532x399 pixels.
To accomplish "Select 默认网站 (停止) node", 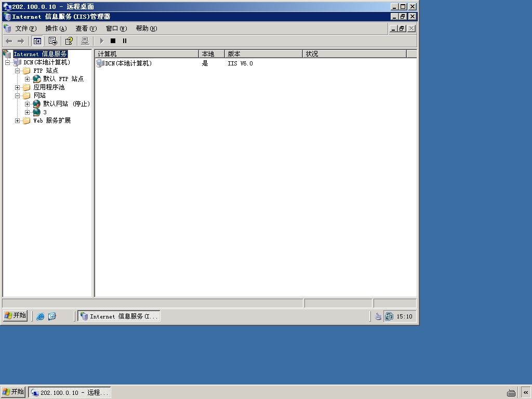I will pyautogui.click(x=66, y=104).
